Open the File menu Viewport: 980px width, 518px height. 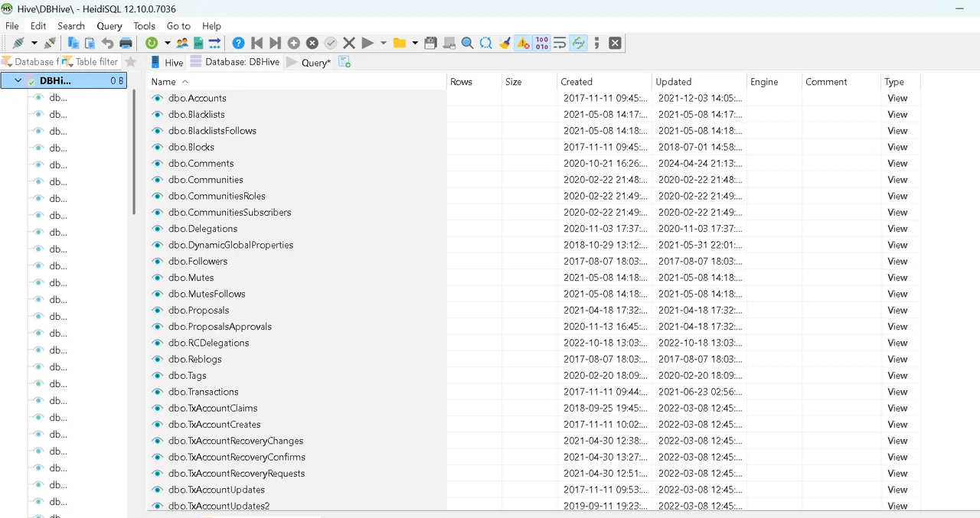click(x=12, y=26)
